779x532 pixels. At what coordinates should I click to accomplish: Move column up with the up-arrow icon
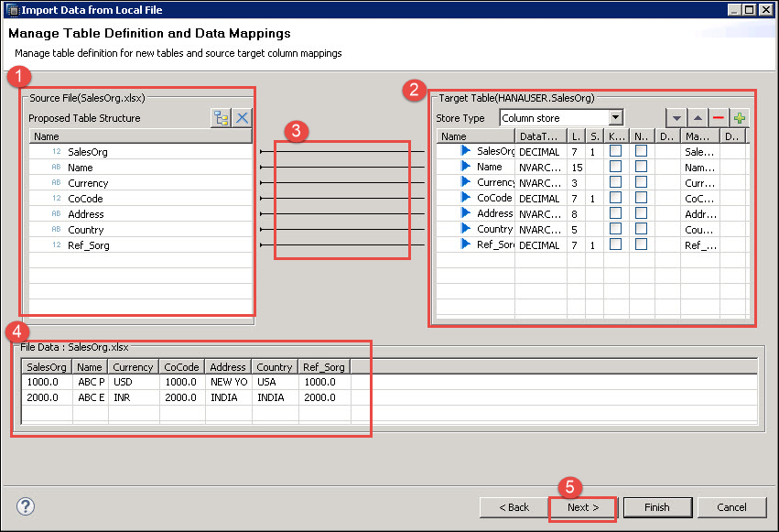click(698, 118)
